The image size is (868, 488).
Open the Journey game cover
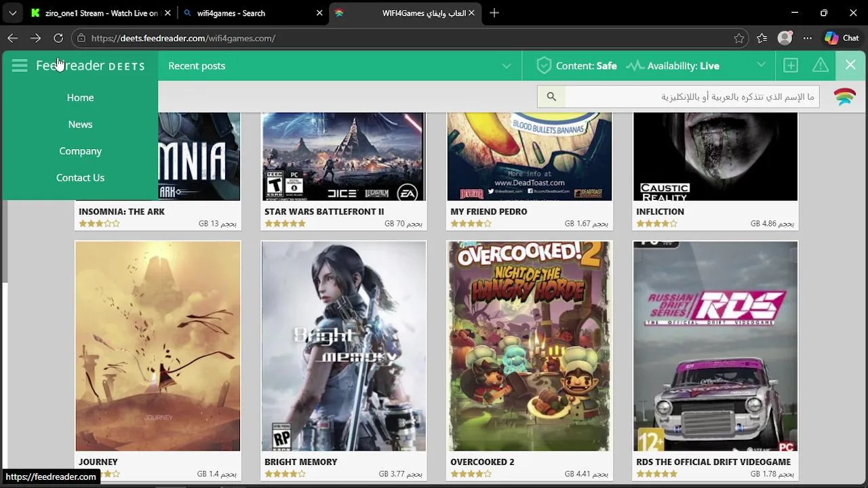(x=158, y=346)
